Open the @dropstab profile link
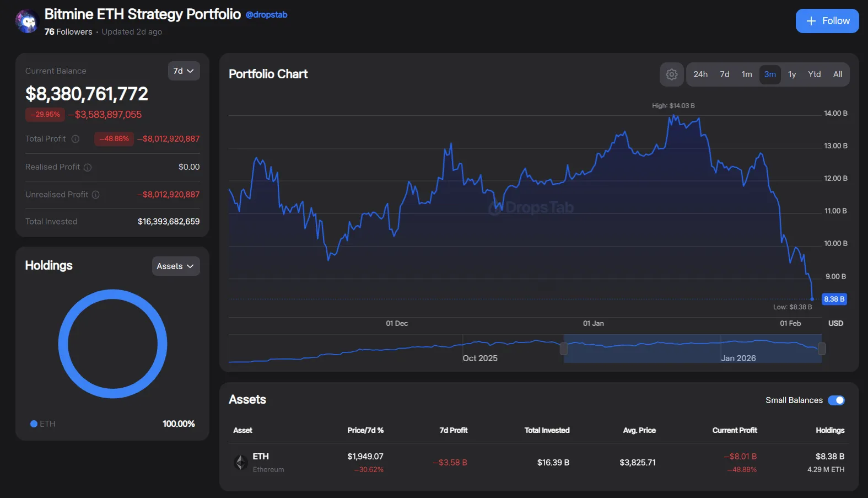The image size is (868, 498). tap(266, 15)
